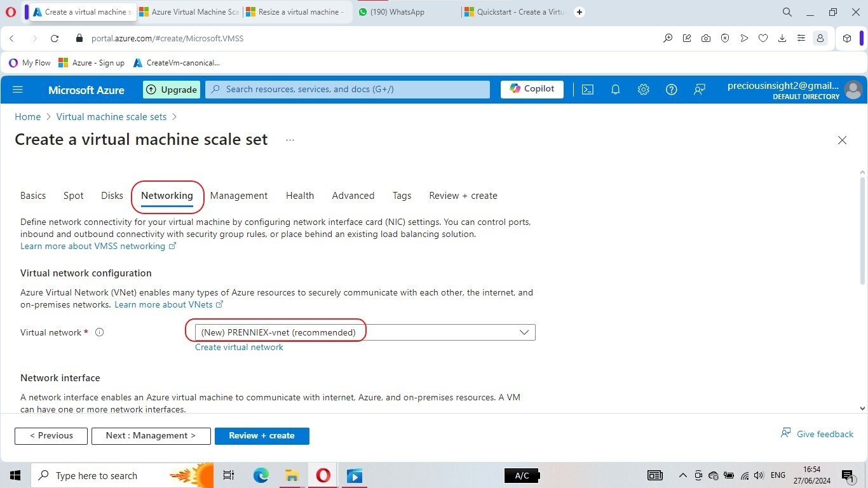Open the Windows Start menu
The width and height of the screenshot is (868, 488).
[x=15, y=475]
